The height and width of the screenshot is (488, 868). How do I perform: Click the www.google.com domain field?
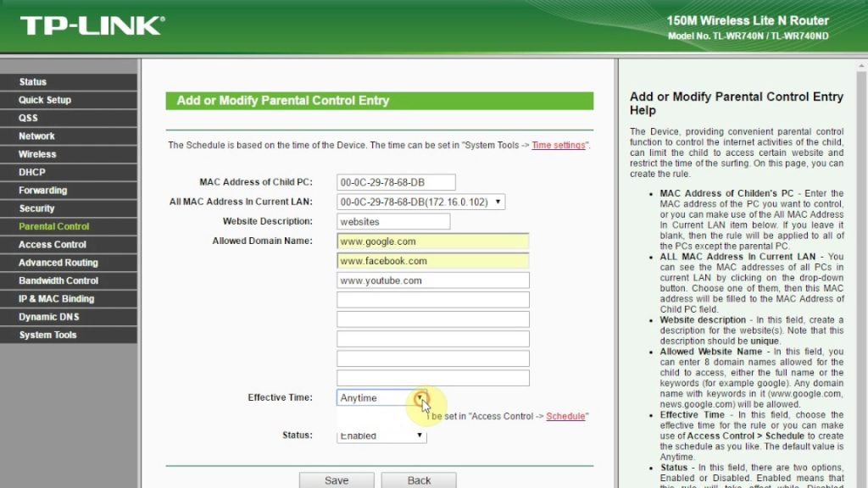[x=433, y=241]
